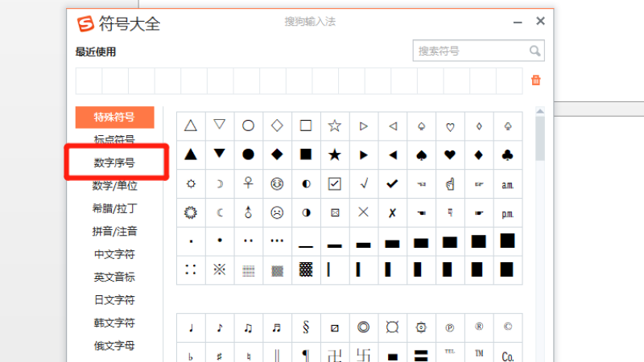Open the 数字序号 category
Image resolution: width=644 pixels, height=362 pixels.
114,163
